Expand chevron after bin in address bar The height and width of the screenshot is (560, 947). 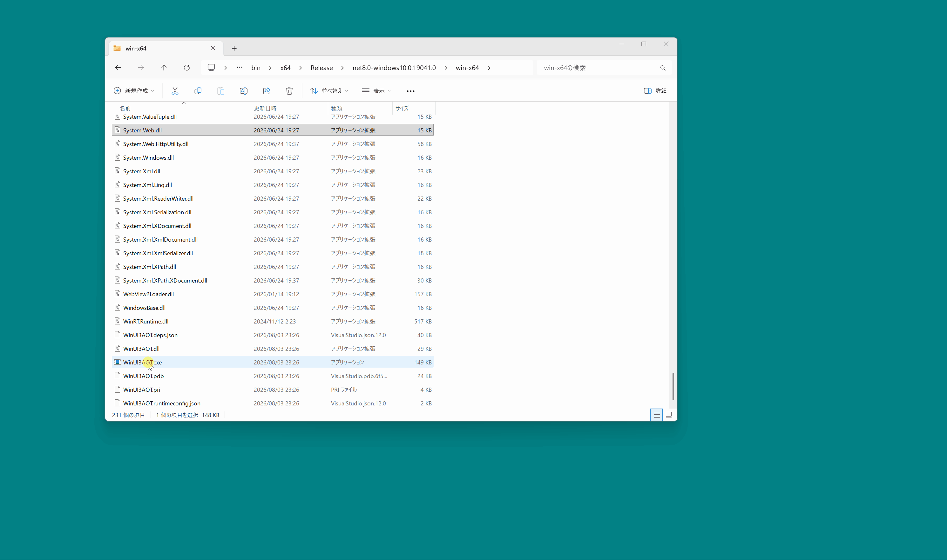[270, 68]
